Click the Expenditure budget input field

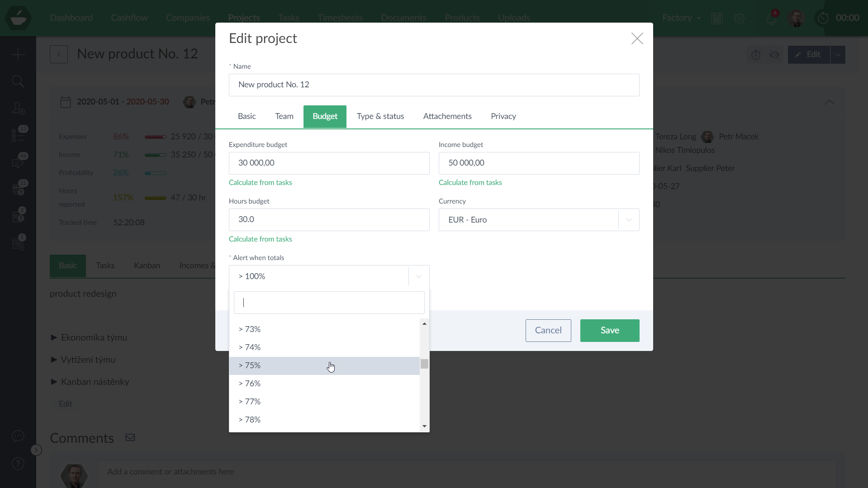pyautogui.click(x=329, y=163)
